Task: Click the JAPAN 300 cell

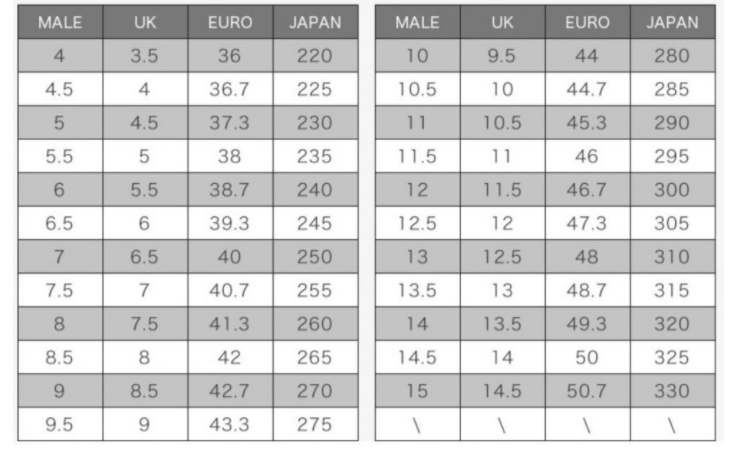Action: pyautogui.click(x=673, y=189)
